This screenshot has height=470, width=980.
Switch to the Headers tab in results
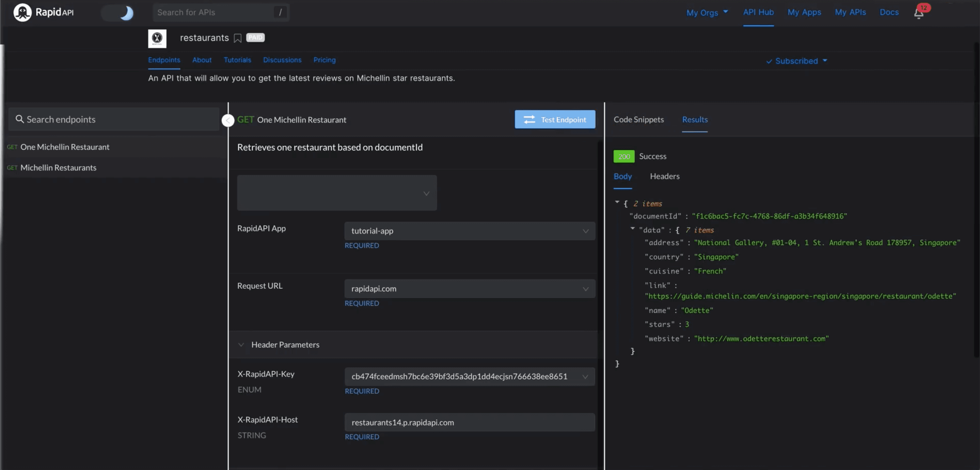point(665,176)
